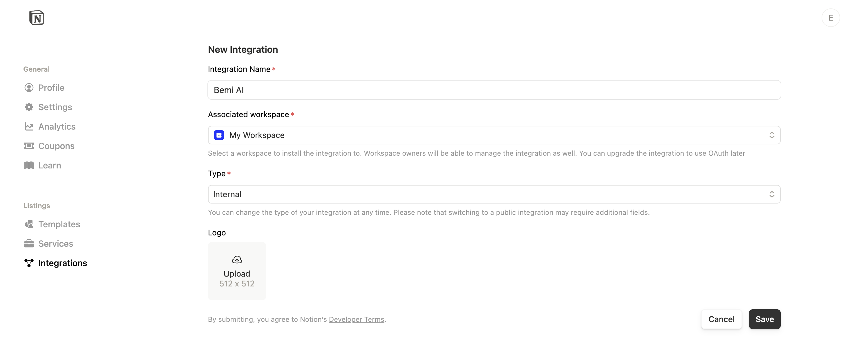The height and width of the screenshot is (345, 868).
Task: Click the Notion logo icon
Action: click(36, 17)
